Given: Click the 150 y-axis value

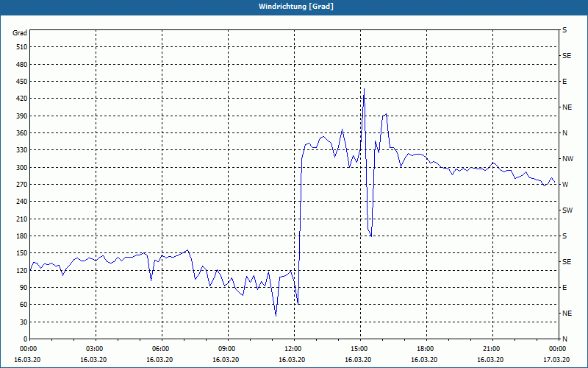Looking at the screenshot, I should [22, 252].
